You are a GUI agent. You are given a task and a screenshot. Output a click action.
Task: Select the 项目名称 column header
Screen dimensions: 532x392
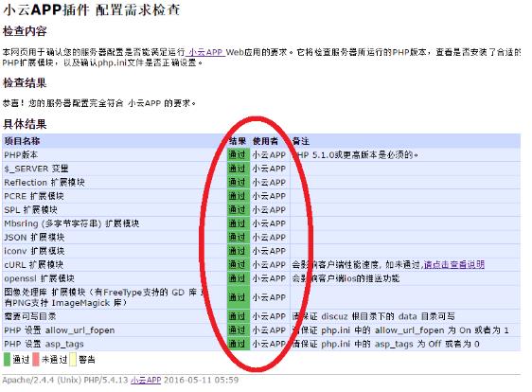22,141
